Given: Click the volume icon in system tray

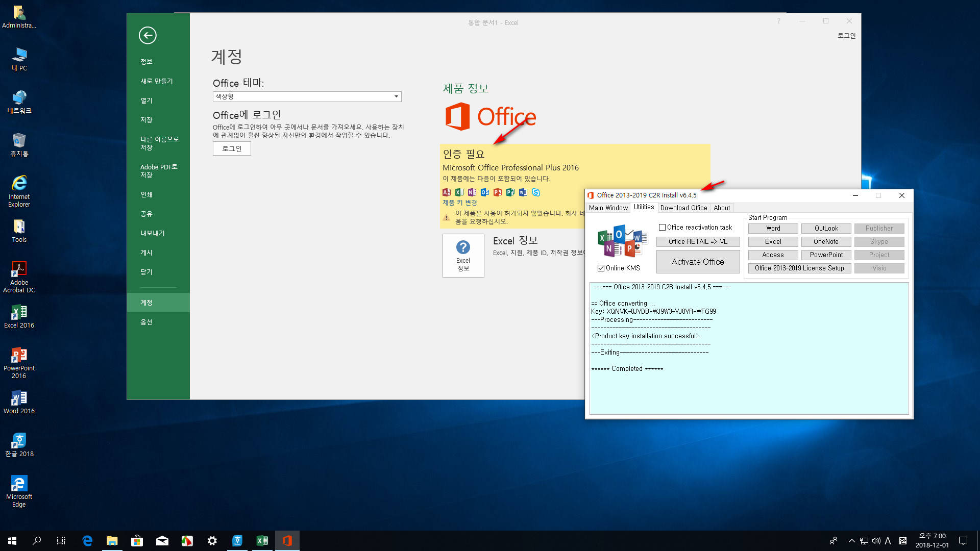Looking at the screenshot, I should click(x=876, y=541).
